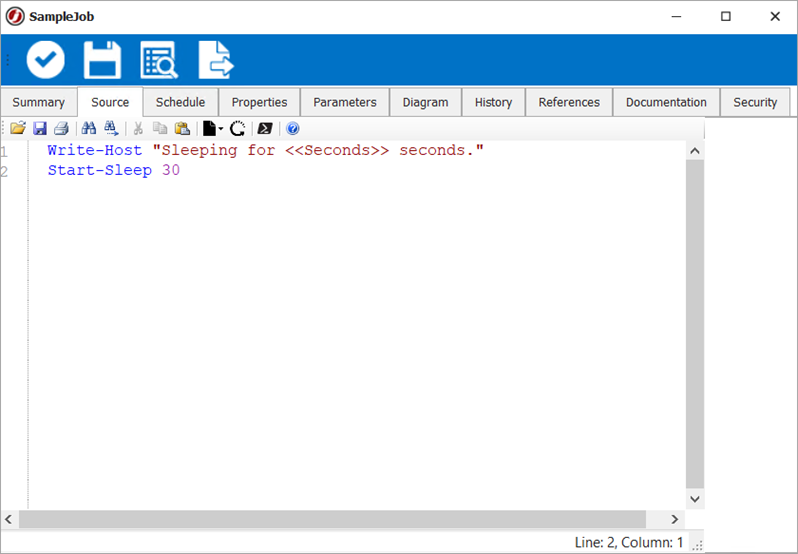Viewport: 798px width, 554px height.
Task: Click the large checkmark apply icon
Action: tap(46, 60)
